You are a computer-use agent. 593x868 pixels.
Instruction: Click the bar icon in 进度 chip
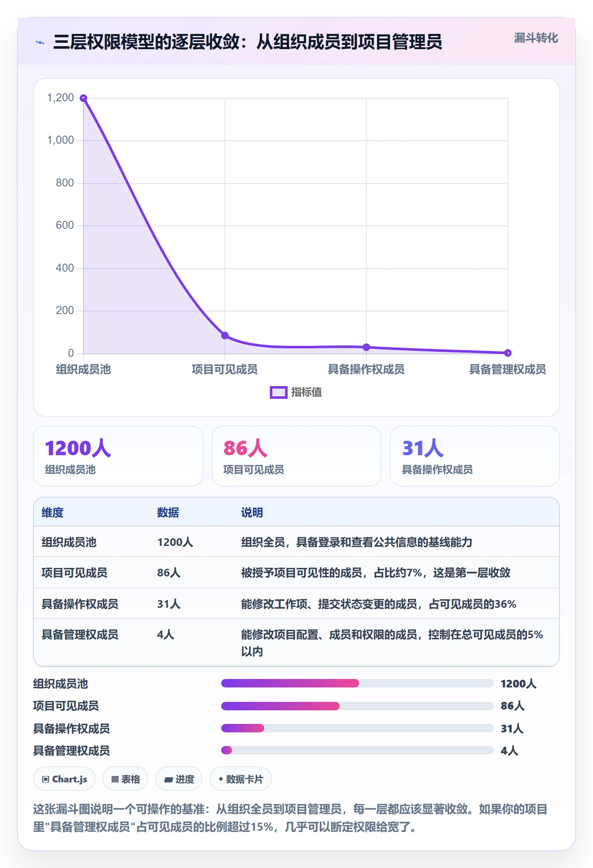[169, 779]
